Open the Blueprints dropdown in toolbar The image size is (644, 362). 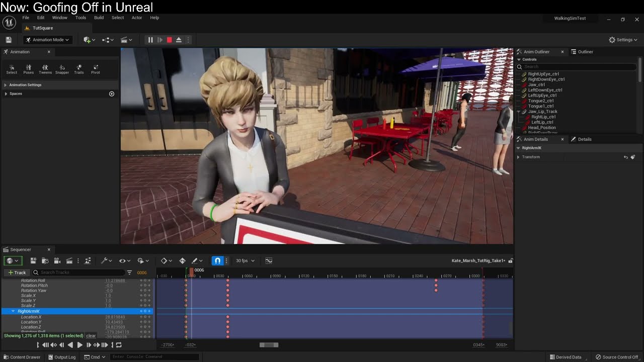[108, 40]
